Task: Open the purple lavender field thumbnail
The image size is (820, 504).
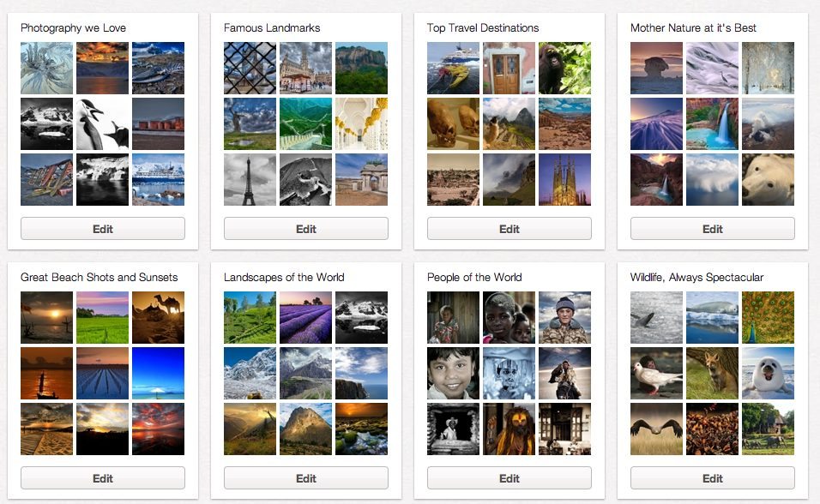Action: 305,317
